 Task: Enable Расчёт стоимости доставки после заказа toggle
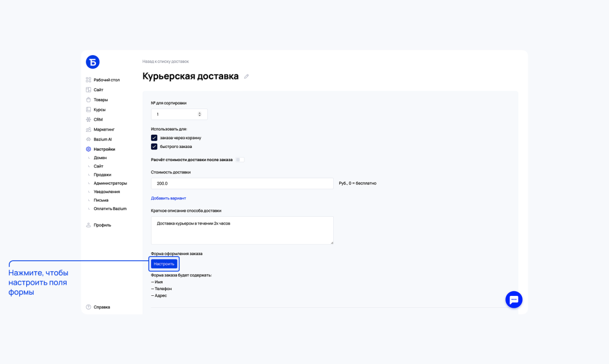(x=240, y=160)
